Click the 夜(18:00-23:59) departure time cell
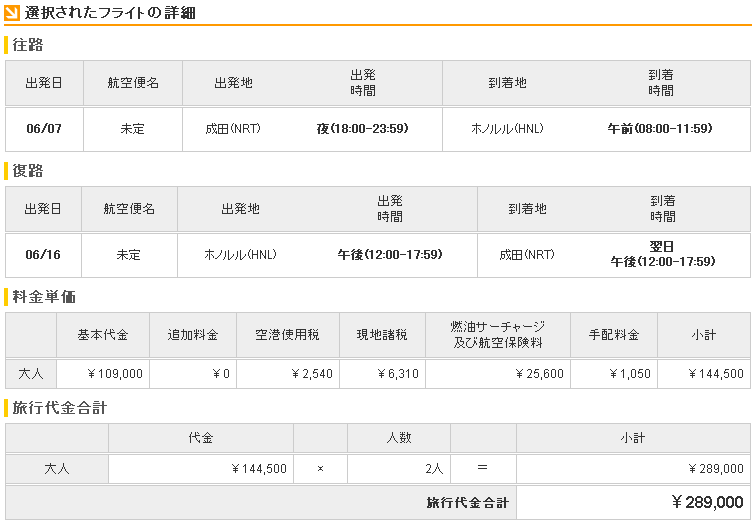 click(x=362, y=129)
